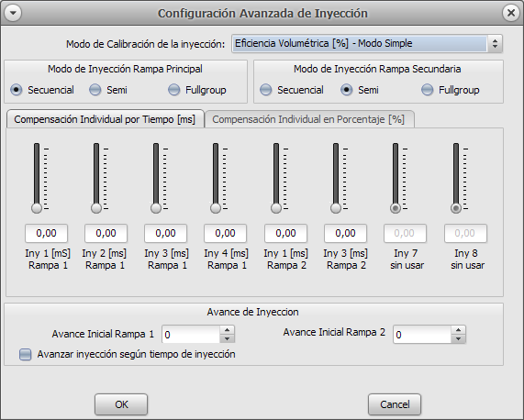Click the Iny 2 Rampa 1 value field
Viewport: 524px width, 420px height.
(106, 233)
